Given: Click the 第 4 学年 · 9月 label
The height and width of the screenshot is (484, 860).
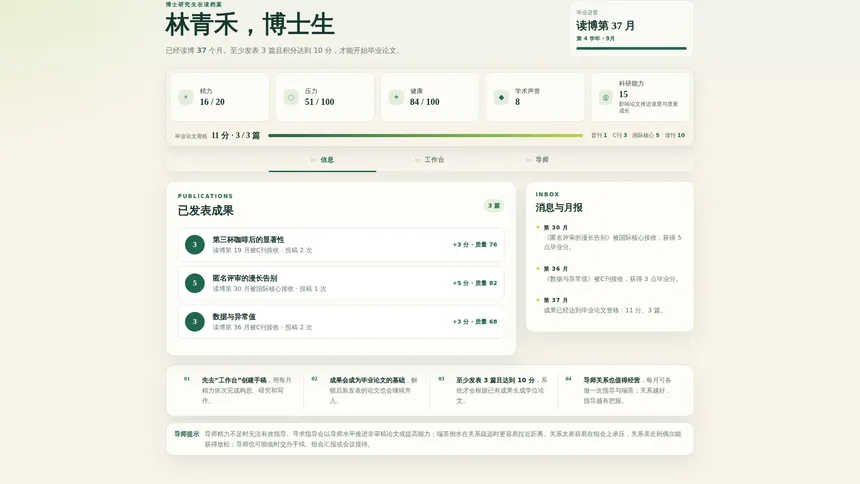Looking at the screenshot, I should [x=596, y=38].
